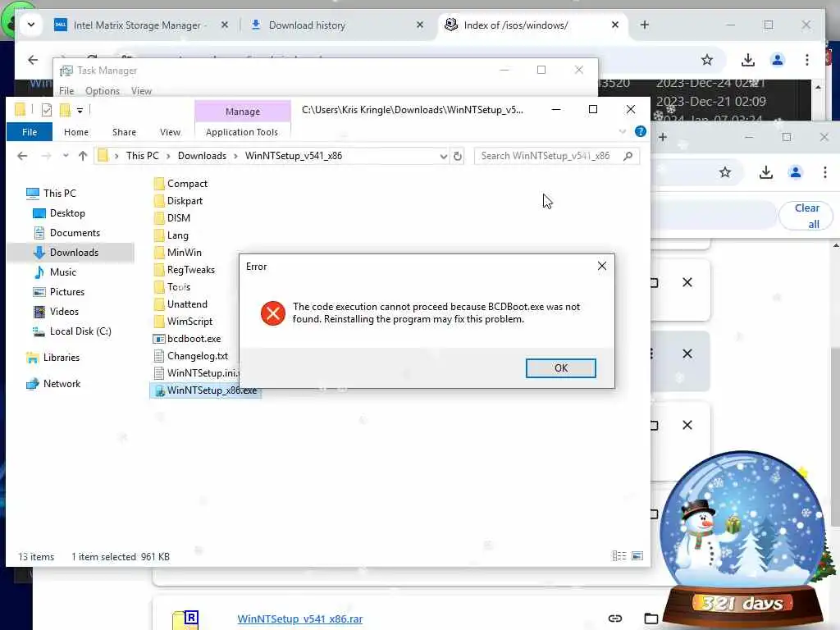Open the File tab in Explorer ribbon
840x630 pixels.
[x=30, y=132]
